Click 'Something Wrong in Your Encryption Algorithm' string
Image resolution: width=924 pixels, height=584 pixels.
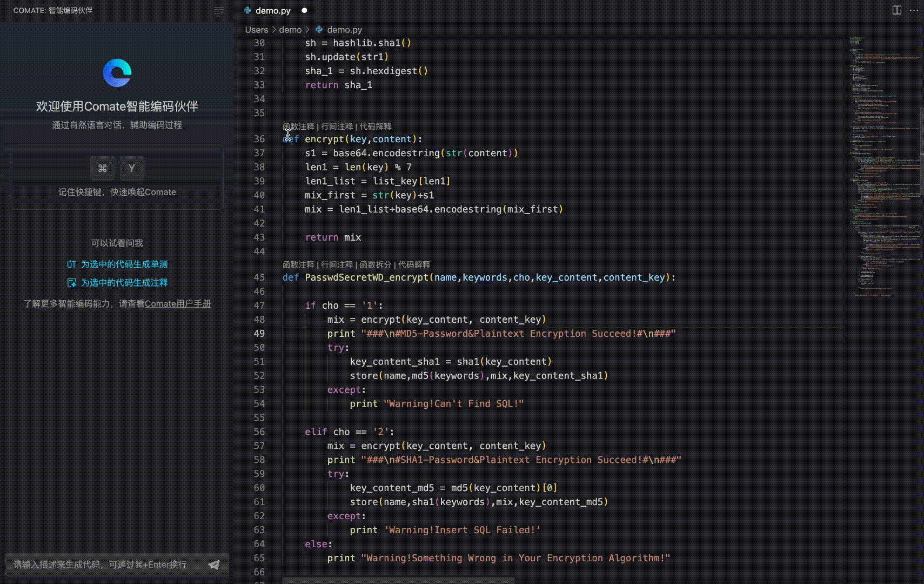(x=516, y=558)
